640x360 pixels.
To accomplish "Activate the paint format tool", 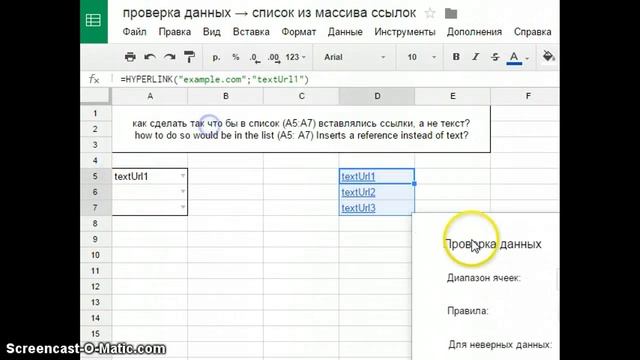I will (189, 57).
